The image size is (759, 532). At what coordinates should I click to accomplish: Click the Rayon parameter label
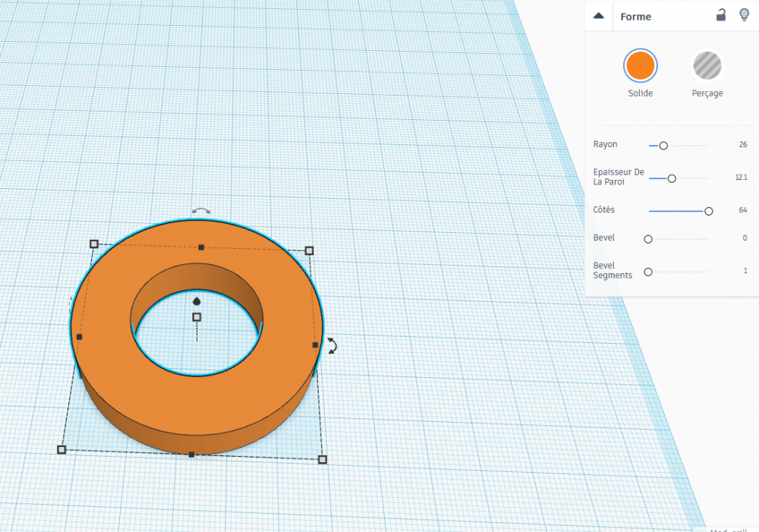(x=605, y=144)
